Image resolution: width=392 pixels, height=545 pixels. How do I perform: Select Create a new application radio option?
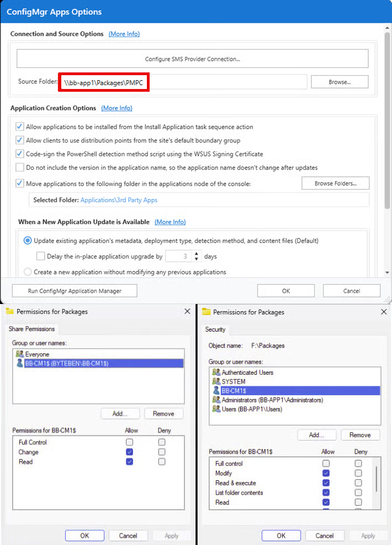coord(28,272)
